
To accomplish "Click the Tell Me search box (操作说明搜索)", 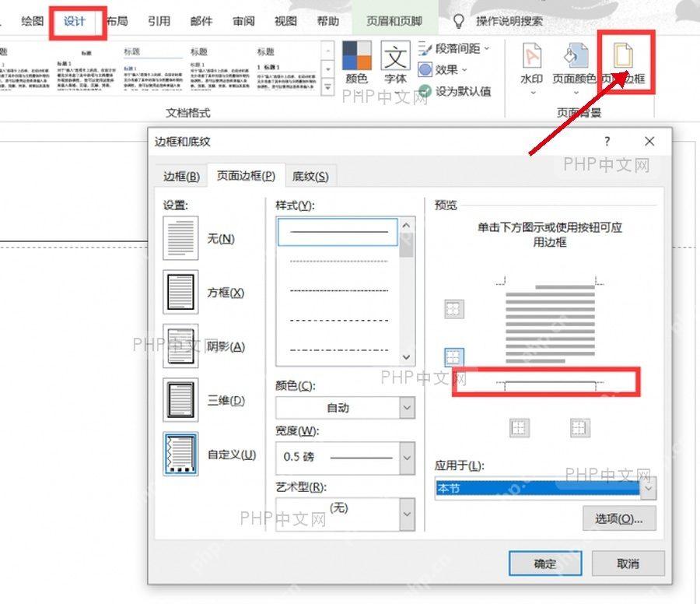I will (509, 21).
